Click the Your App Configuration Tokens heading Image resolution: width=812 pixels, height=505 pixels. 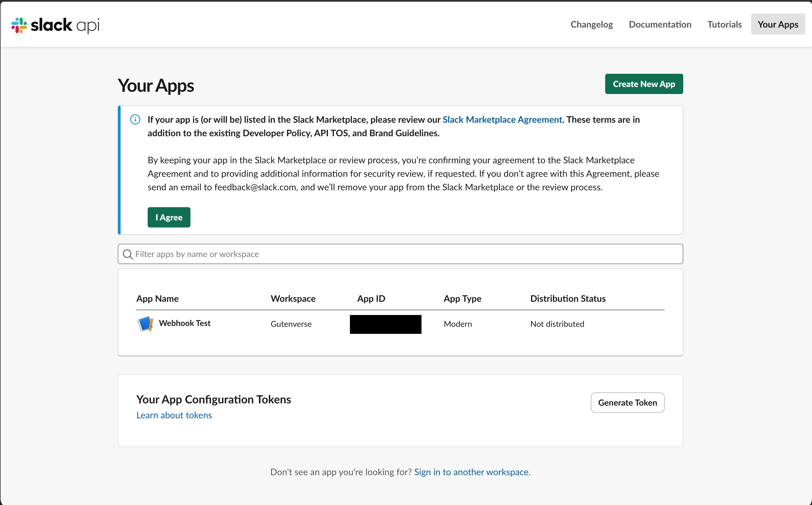214,399
